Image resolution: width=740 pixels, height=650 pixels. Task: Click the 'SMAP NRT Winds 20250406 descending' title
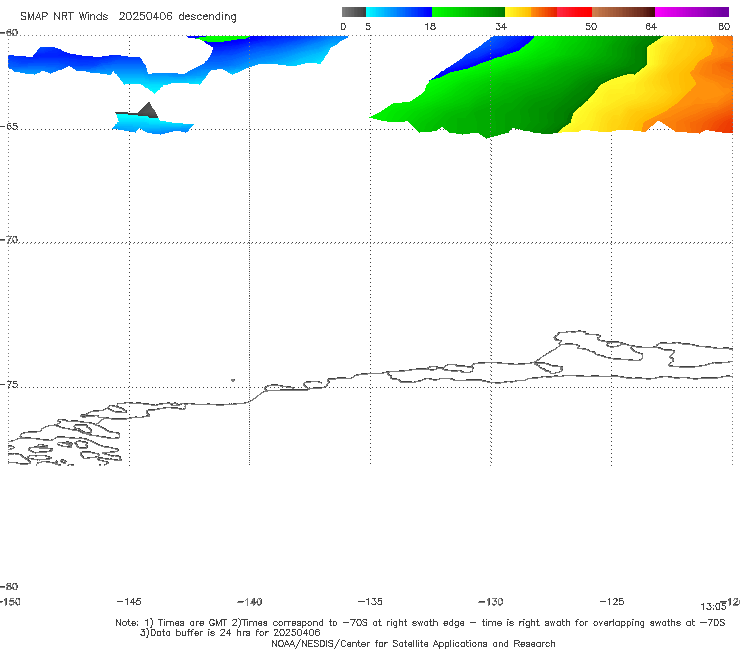tap(128, 17)
